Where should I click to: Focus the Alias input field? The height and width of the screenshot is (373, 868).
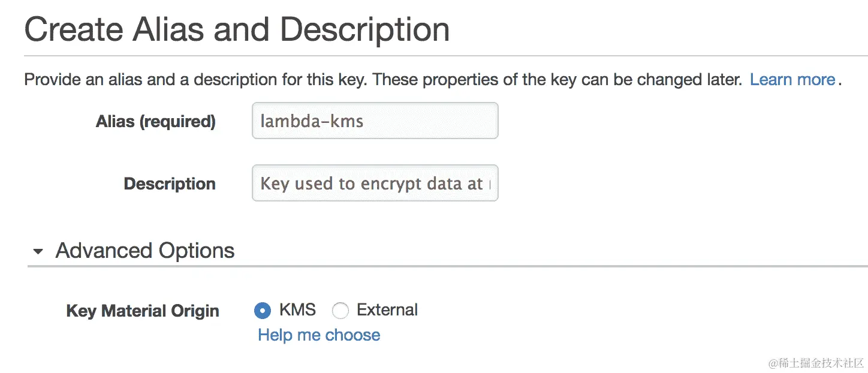click(375, 121)
